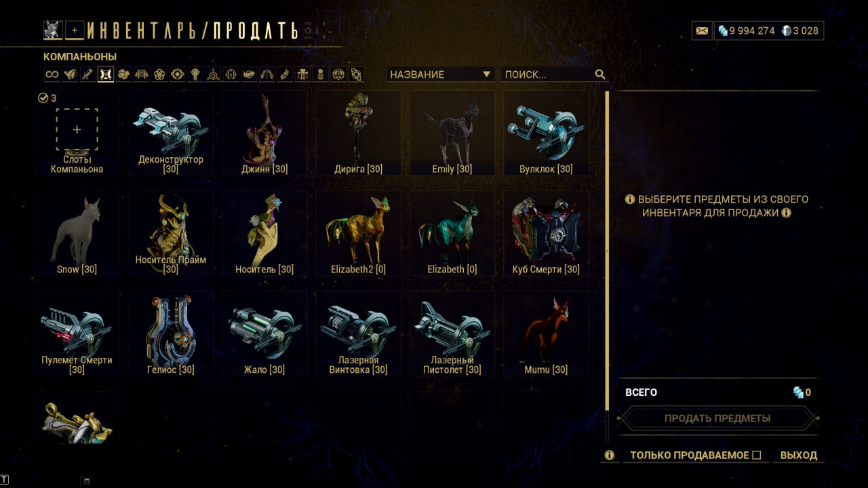Enable the Только продаваемое checkbox
This screenshot has height=488, width=868.
click(757, 455)
